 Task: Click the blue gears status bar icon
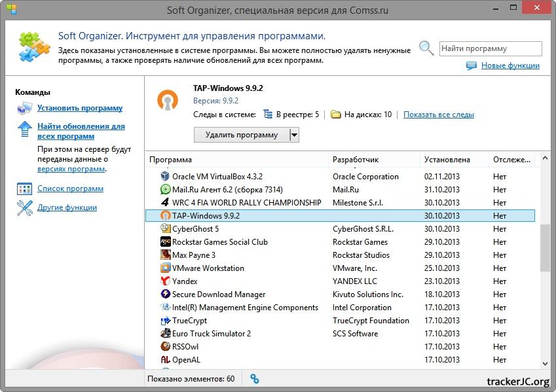pos(254,379)
